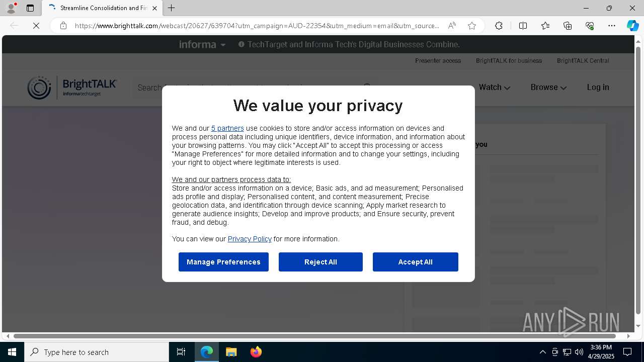Add this page to favorites with the star icon
Screen dimensions: 644x362
472,26
